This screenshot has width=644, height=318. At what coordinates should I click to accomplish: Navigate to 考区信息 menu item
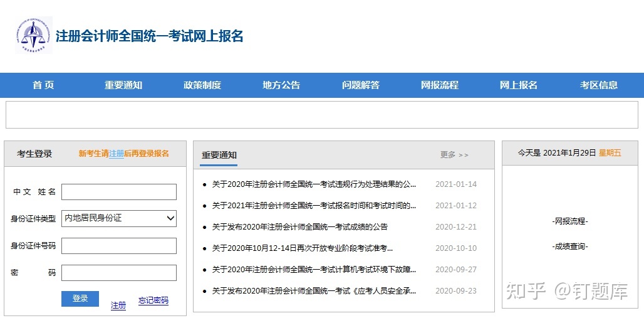[x=599, y=85]
